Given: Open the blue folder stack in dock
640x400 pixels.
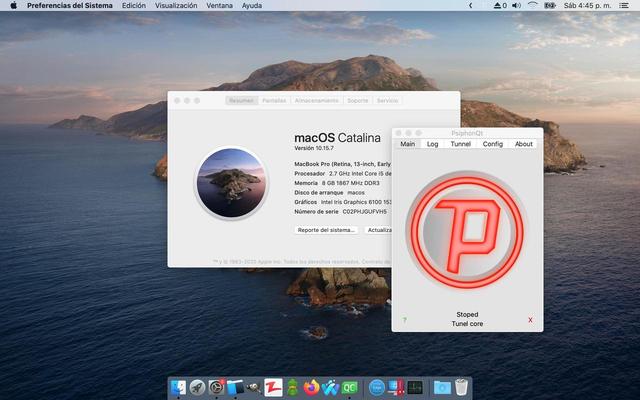Looking at the screenshot, I should pyautogui.click(x=442, y=387).
